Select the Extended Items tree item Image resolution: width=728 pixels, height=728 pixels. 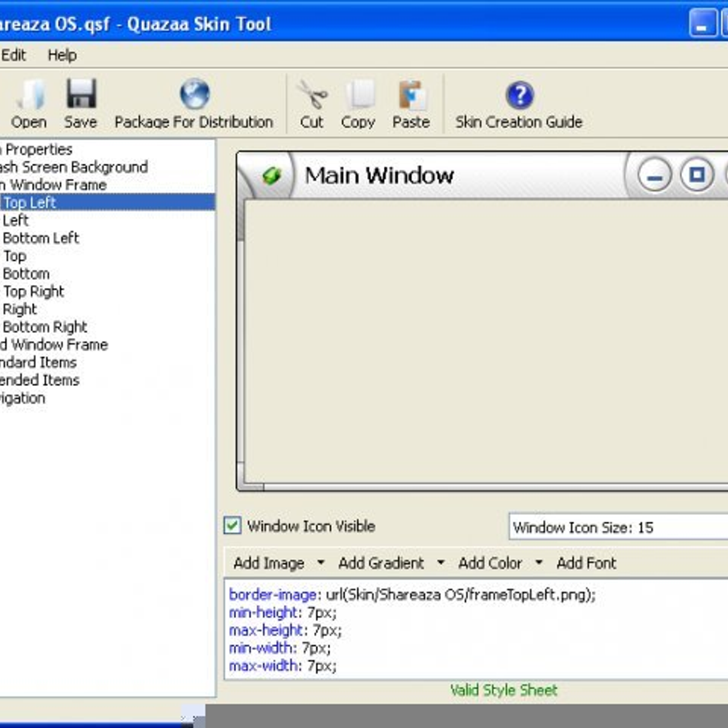40,380
